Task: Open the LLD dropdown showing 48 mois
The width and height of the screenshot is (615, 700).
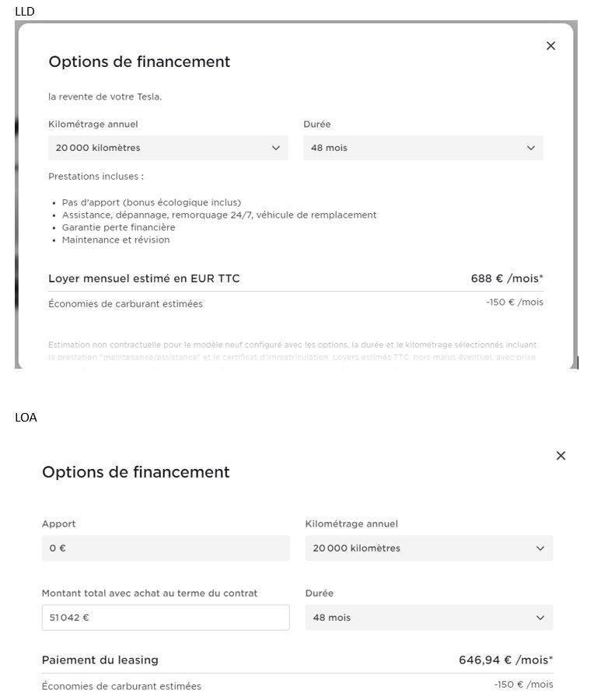Action: [422, 148]
